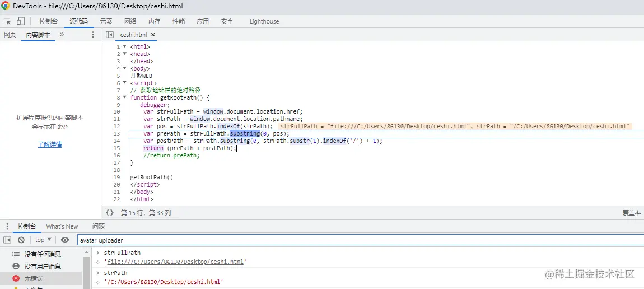Screen dimensions: 644x289
Task: Toggle the console sidebar icon
Action: pyautogui.click(x=7, y=240)
